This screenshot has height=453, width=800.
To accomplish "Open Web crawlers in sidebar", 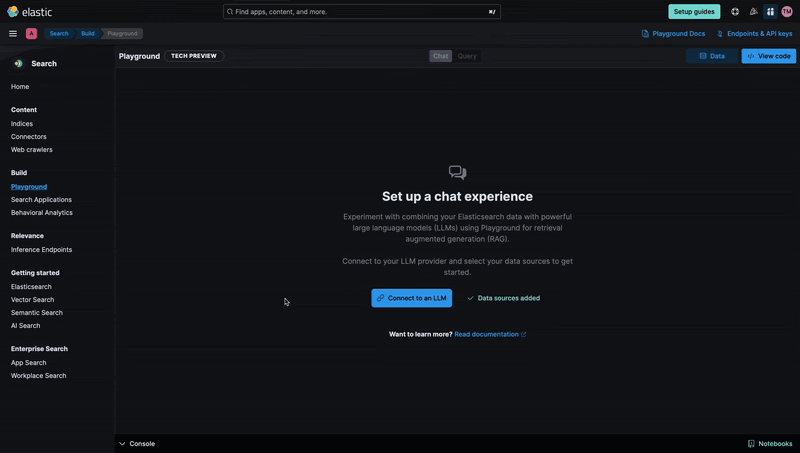I will (x=32, y=150).
